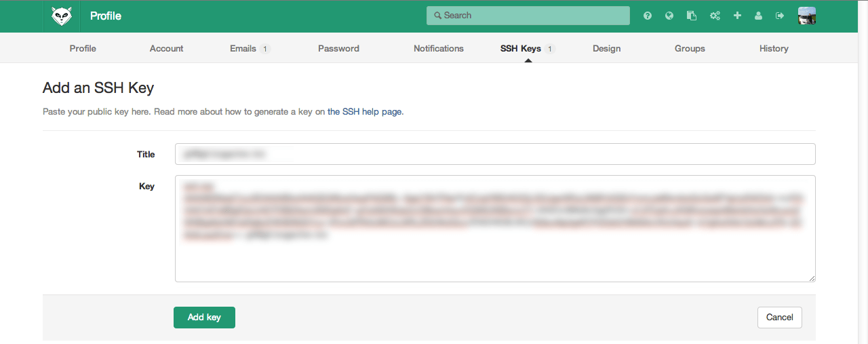Select the Notifications tab
This screenshot has height=344, width=868.
click(439, 48)
